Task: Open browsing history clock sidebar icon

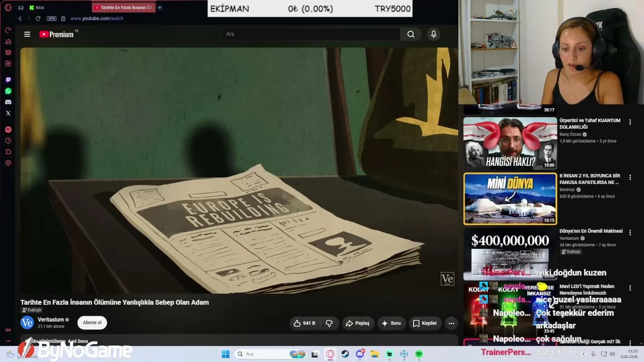Action: point(8,141)
